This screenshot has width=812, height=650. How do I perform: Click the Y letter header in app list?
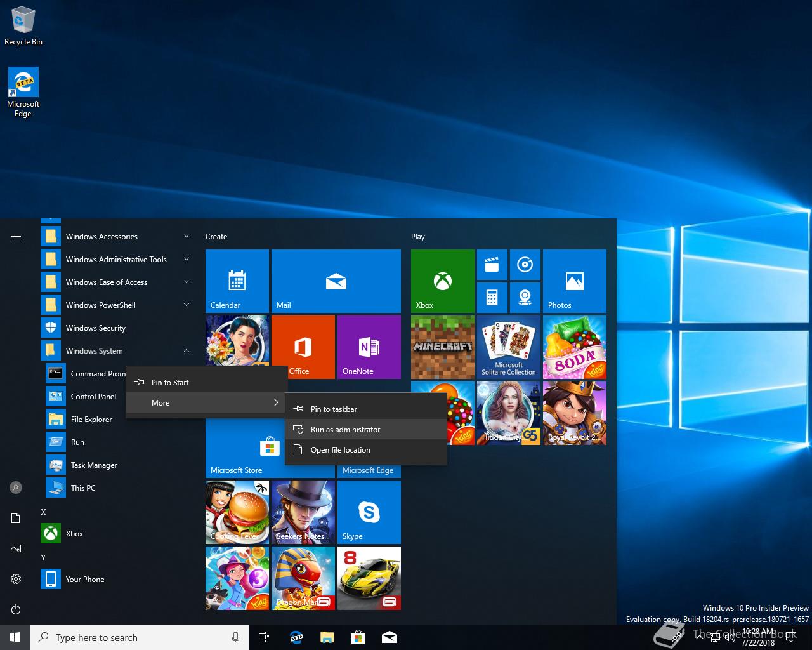click(x=43, y=557)
